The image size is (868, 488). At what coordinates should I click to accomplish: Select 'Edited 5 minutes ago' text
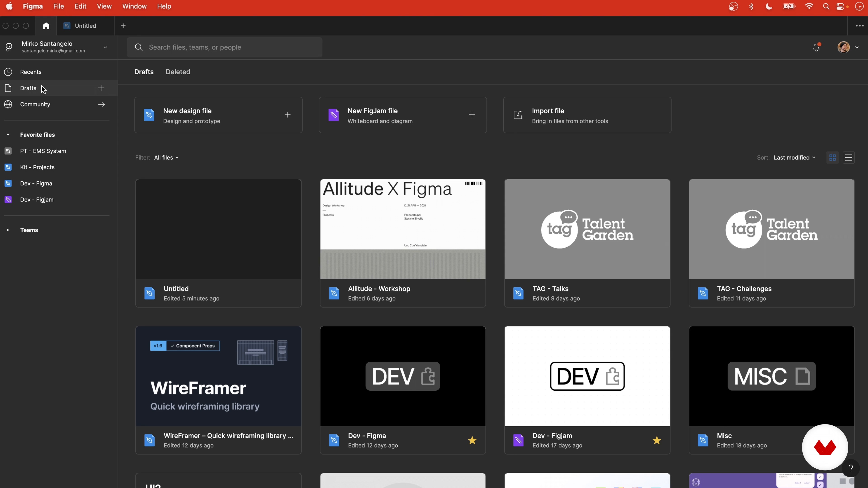pos(191,298)
